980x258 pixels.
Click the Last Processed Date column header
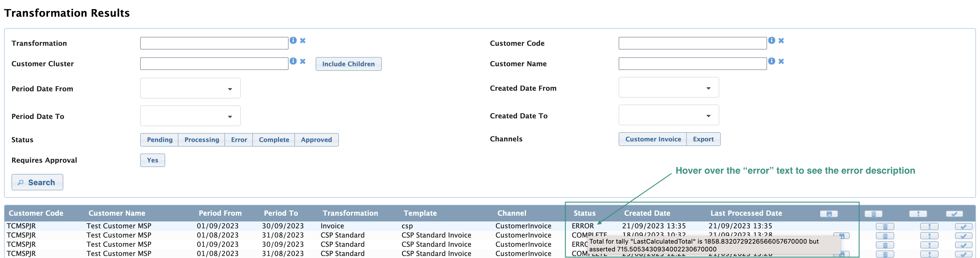[x=746, y=213]
